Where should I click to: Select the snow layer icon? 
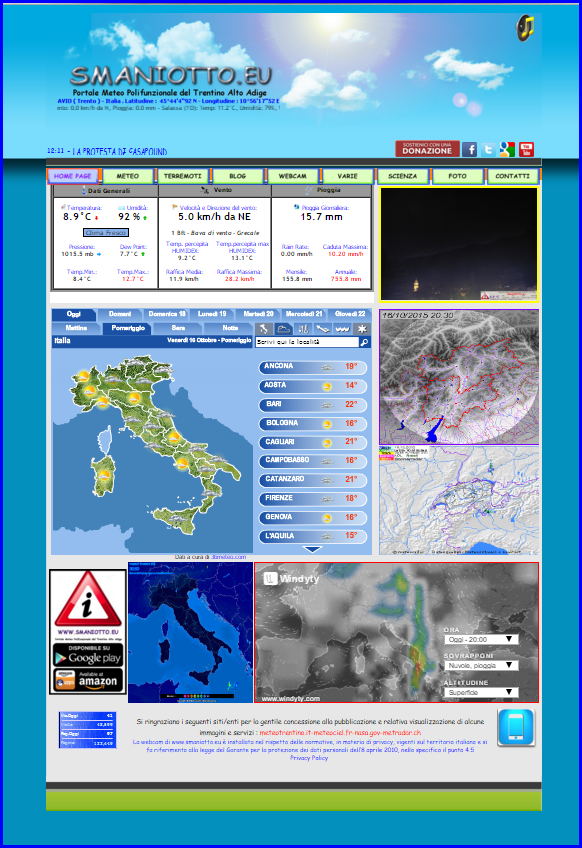pos(361,328)
